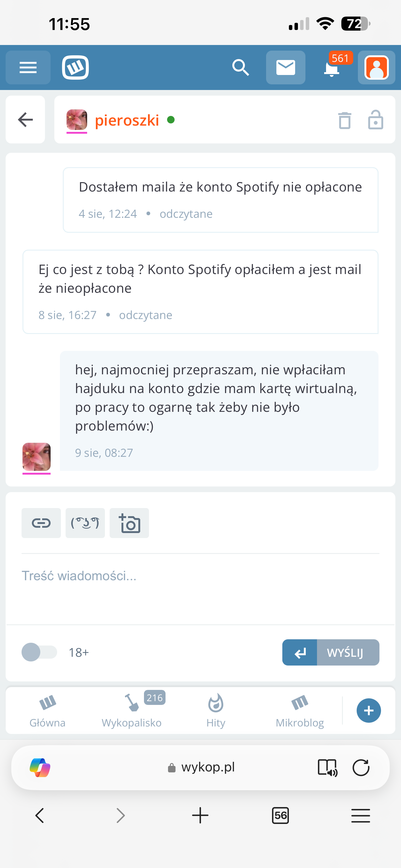Expand the blue plus add menu
Viewport: 401px width, 868px height.
(x=369, y=710)
